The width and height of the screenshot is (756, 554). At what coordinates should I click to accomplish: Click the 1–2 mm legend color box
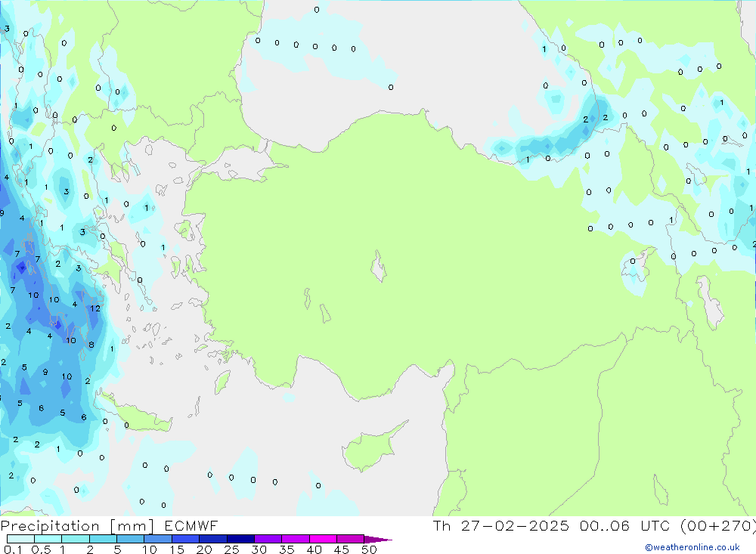[x=75, y=539]
